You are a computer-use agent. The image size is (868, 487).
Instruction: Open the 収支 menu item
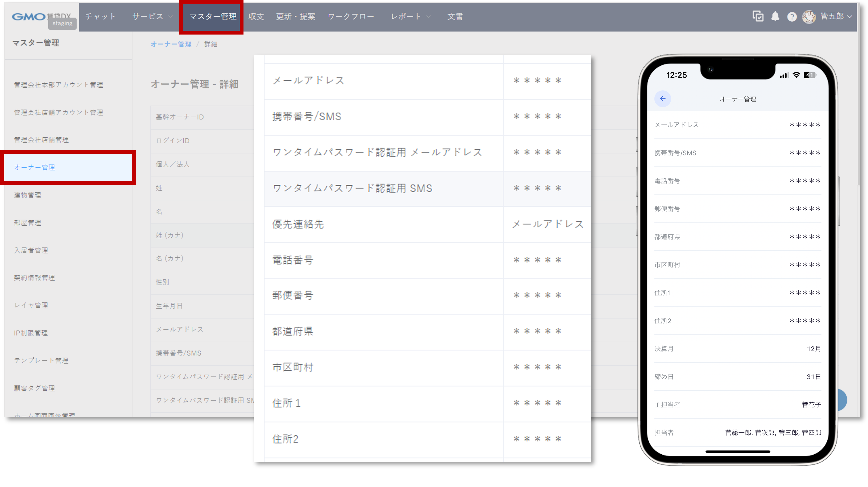[x=256, y=16]
